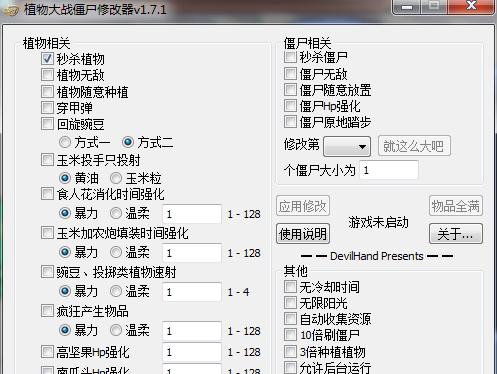The image size is (497, 374).
Task: Toggle the 穿甲弹 checkbox
Action: 47,107
